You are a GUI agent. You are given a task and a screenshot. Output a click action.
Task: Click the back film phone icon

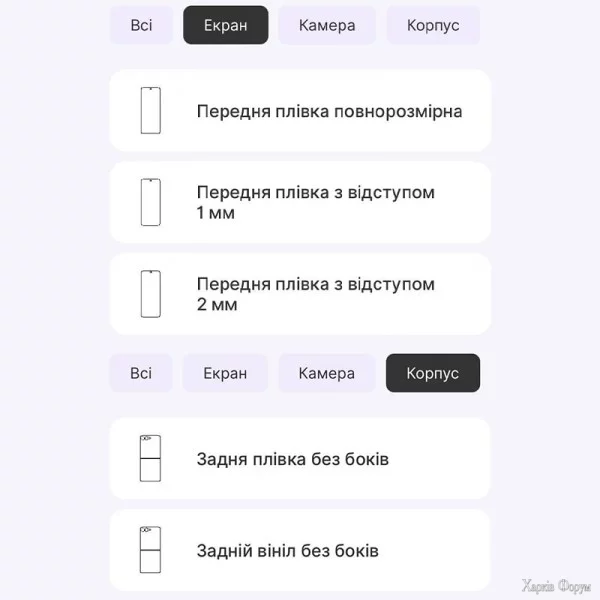150,459
